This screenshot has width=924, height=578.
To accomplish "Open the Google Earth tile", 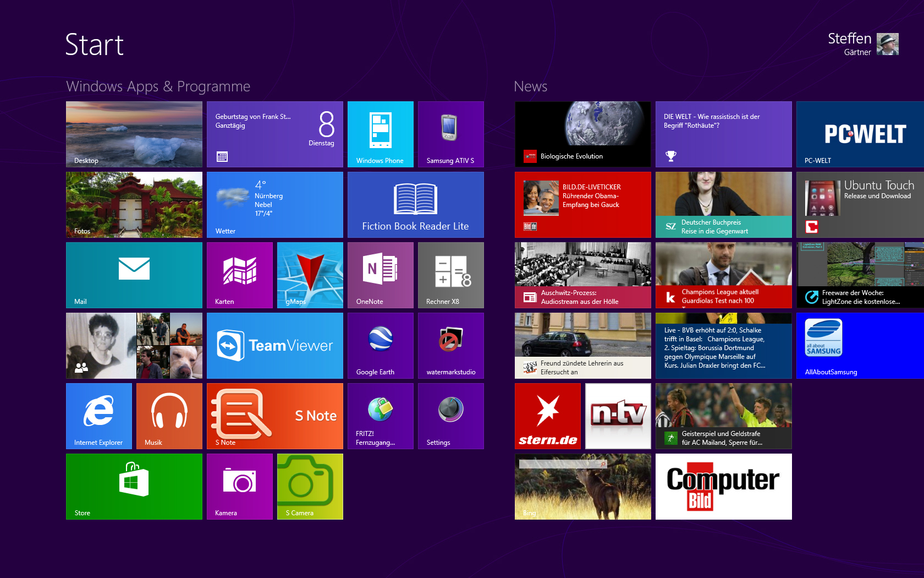I will (x=381, y=346).
